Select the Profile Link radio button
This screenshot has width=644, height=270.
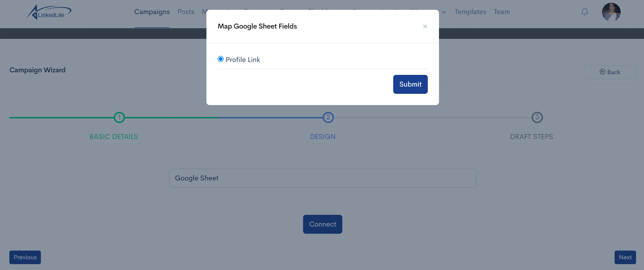[221, 59]
